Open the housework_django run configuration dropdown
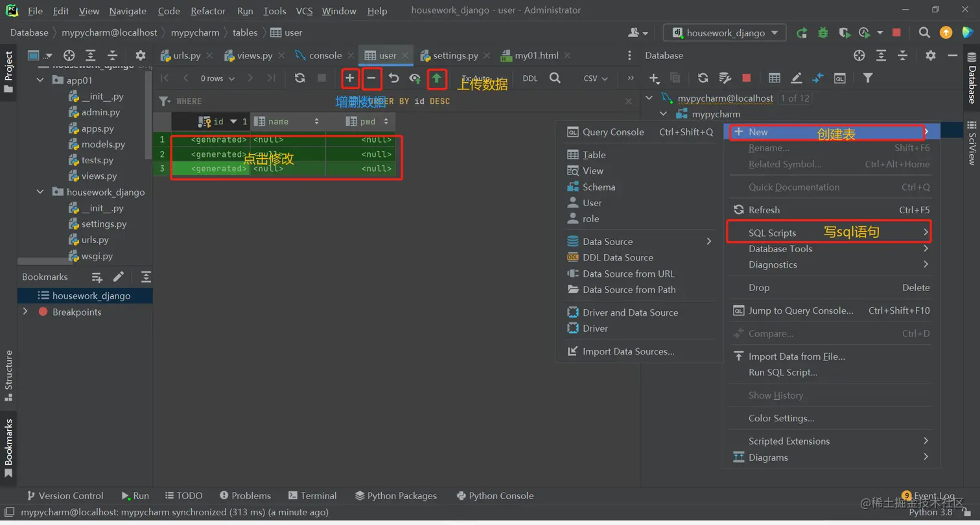This screenshot has width=980, height=525. (725, 32)
